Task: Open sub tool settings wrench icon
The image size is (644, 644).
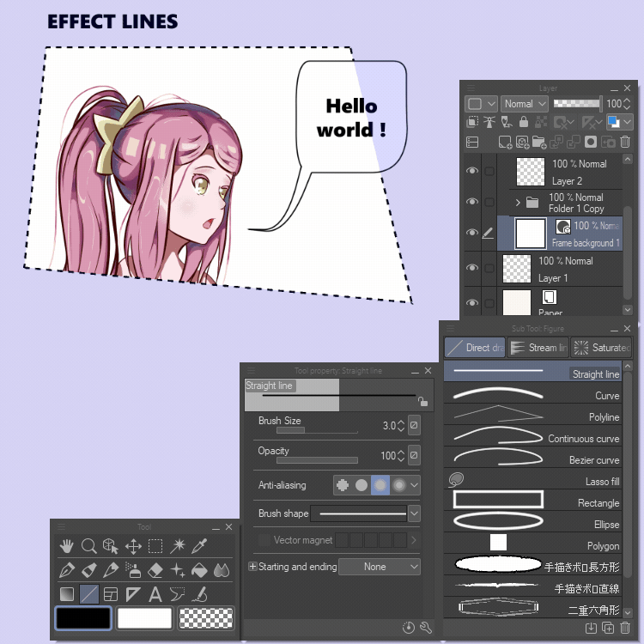Action: 426,627
